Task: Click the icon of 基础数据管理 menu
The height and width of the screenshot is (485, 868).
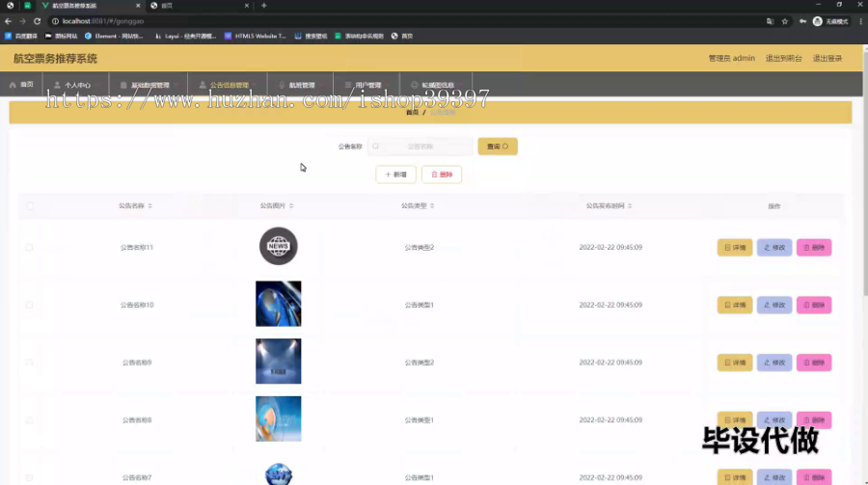Action: pyautogui.click(x=123, y=85)
